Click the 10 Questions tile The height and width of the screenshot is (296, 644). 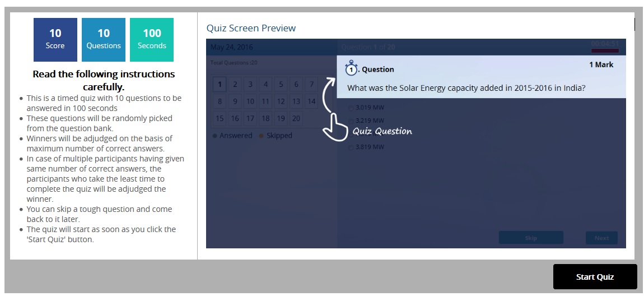(104, 39)
